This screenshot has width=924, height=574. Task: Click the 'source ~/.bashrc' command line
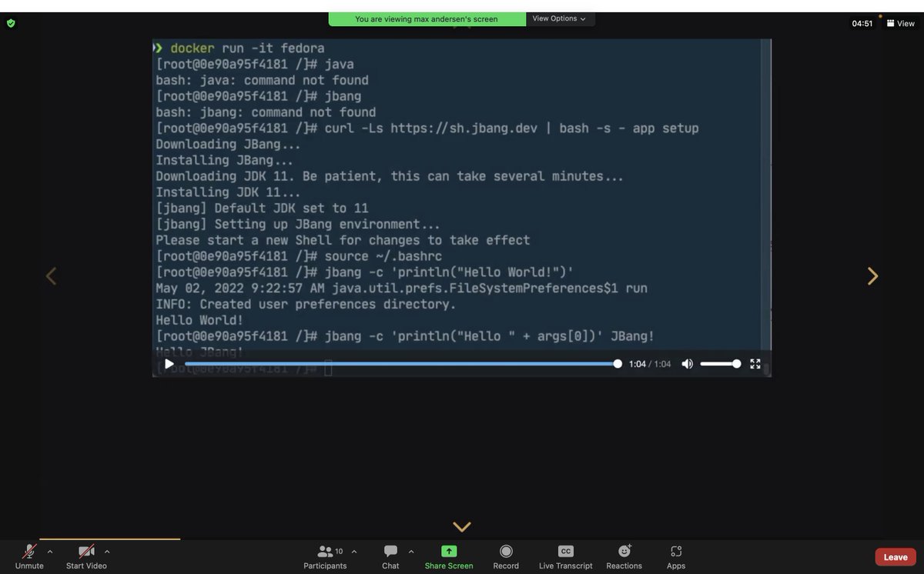click(299, 256)
